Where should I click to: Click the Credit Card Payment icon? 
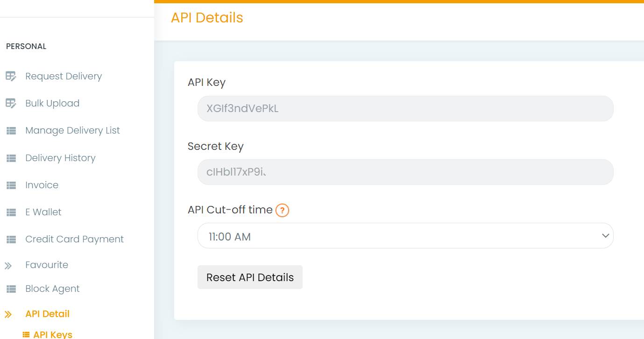click(11, 239)
